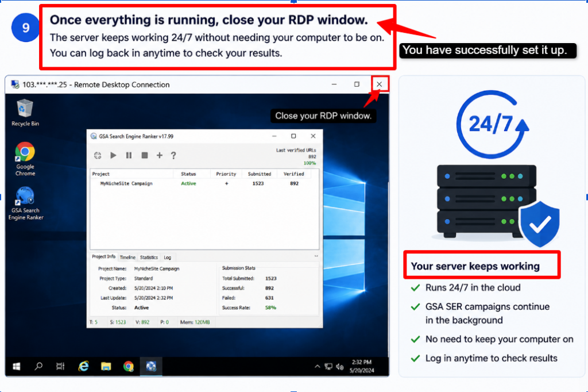The height and width of the screenshot is (392, 588).
Task: Launch Internet Explorer from the taskbar
Action: (83, 366)
